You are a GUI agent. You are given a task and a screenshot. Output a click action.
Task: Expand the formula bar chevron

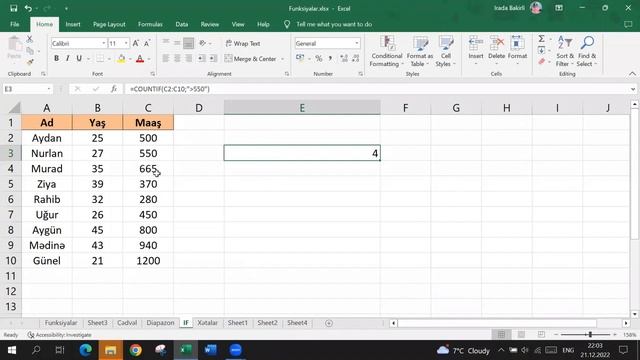[x=633, y=89]
